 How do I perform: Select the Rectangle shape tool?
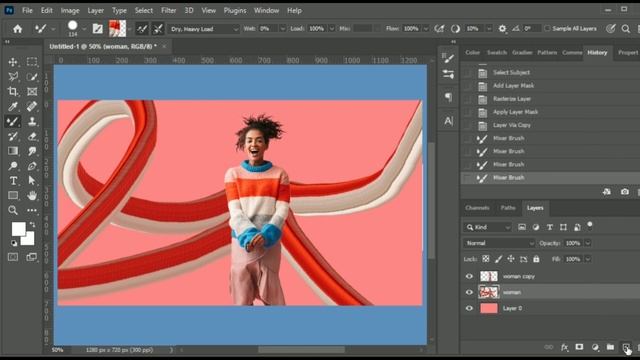[13, 196]
